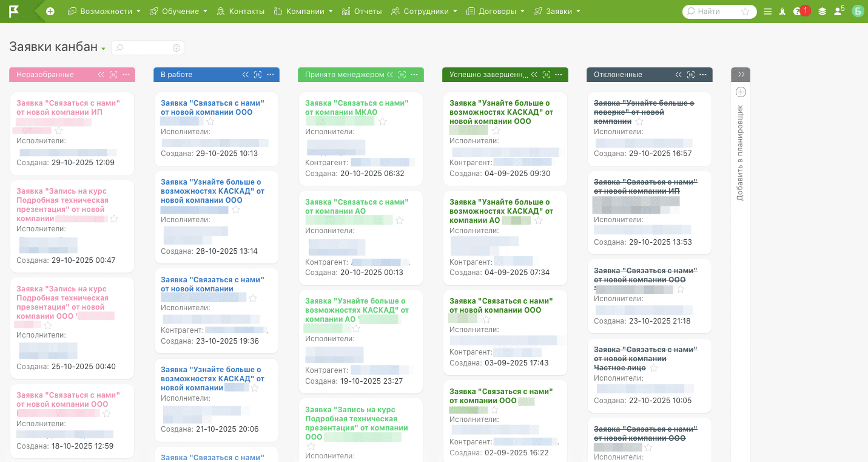Screen dimensions: 868x462
Task: Click the rocket icon in top bar
Action: pyautogui.click(x=782, y=12)
